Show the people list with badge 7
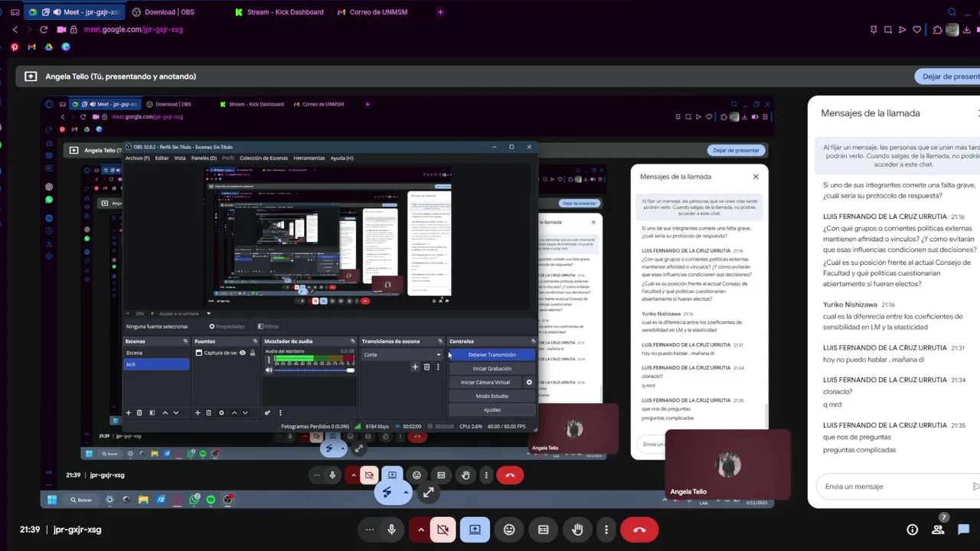 [938, 530]
